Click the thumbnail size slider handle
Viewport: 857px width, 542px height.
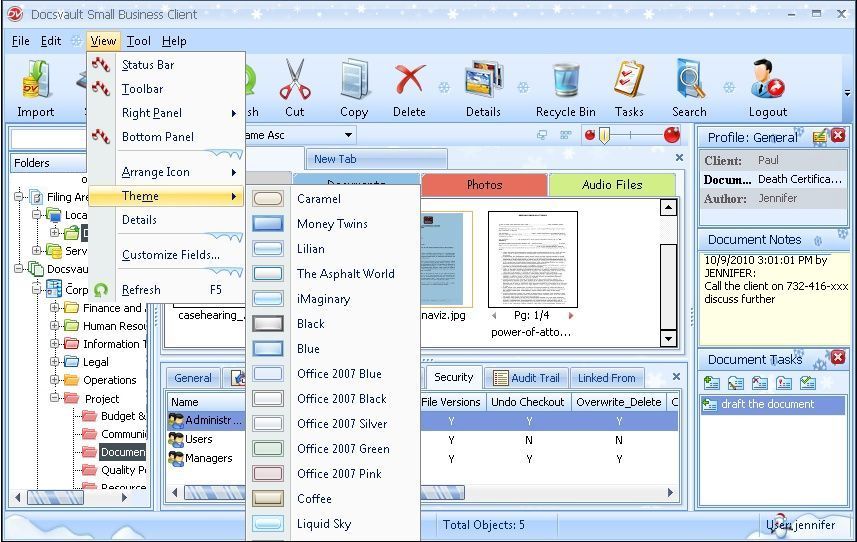pyautogui.click(x=604, y=135)
